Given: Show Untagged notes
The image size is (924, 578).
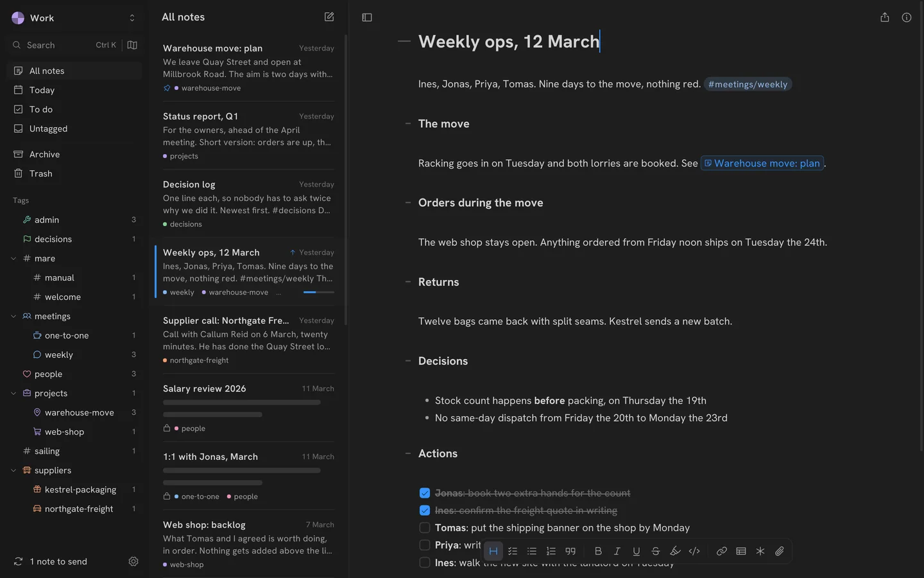Looking at the screenshot, I should pos(74,128).
